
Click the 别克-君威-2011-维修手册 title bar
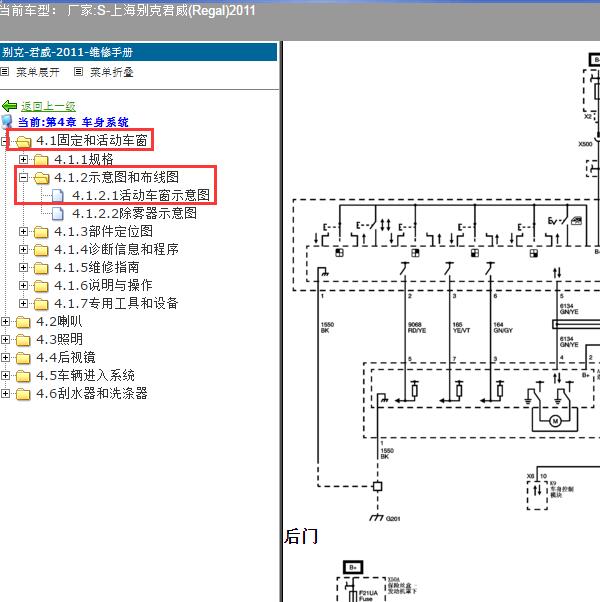click(138, 52)
